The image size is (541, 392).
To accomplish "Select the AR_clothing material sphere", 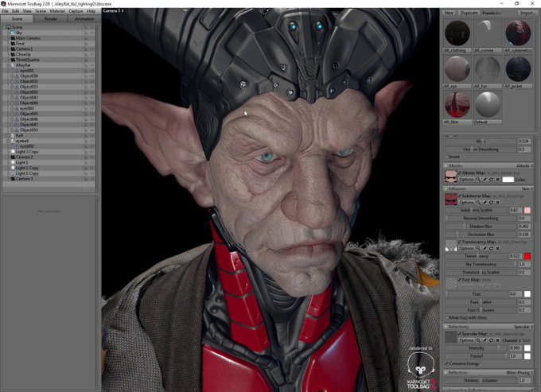I will (x=457, y=33).
